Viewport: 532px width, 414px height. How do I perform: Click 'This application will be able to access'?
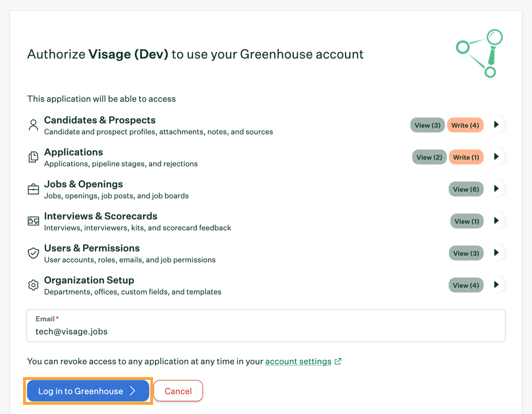click(x=101, y=99)
